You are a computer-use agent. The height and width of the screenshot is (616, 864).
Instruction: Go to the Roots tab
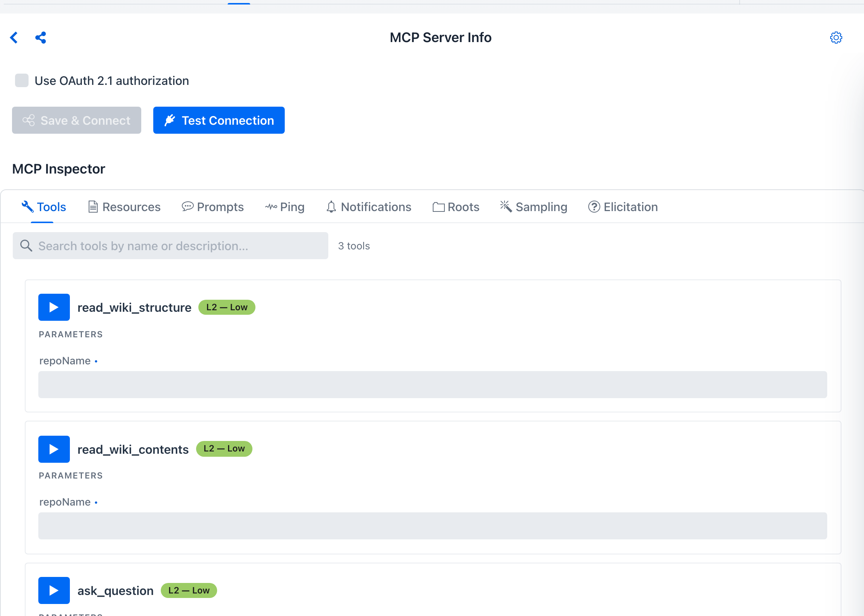tap(456, 207)
